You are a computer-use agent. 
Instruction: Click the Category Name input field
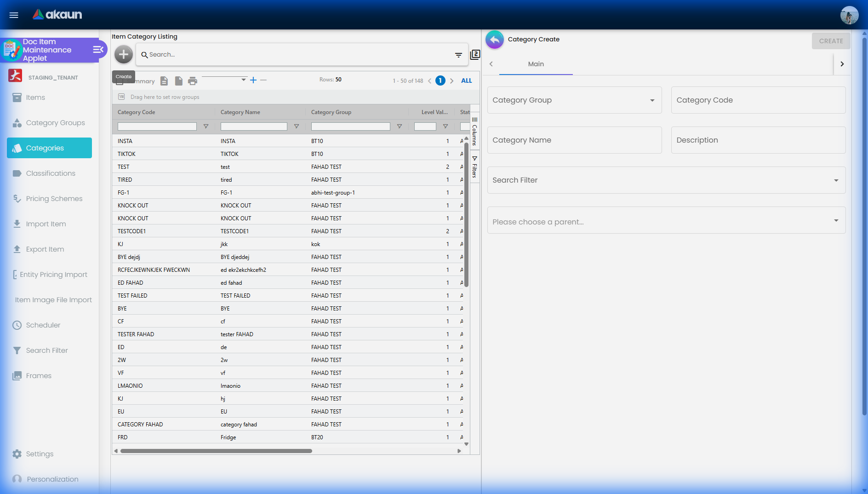coord(574,140)
